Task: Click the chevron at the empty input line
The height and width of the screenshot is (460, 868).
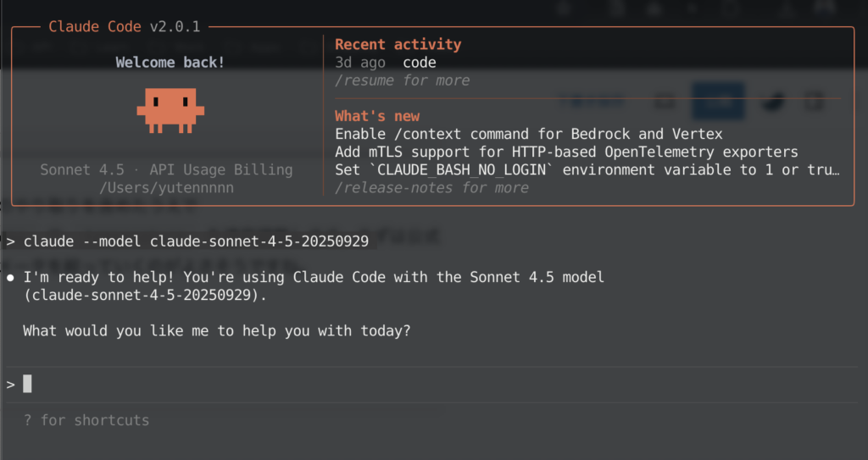Action: point(10,385)
